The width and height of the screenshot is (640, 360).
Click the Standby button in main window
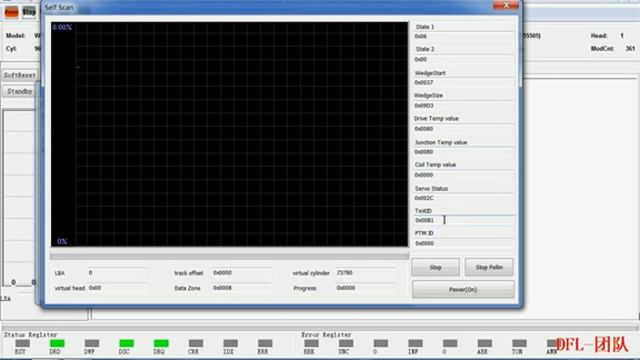pyautogui.click(x=20, y=91)
